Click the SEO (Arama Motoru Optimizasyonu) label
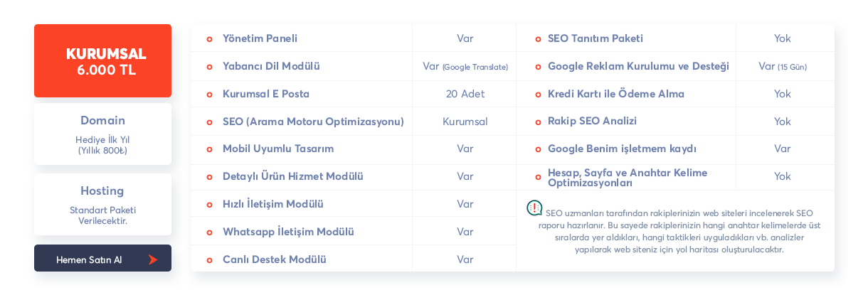Viewport: 868px width, 295px height. click(x=313, y=122)
